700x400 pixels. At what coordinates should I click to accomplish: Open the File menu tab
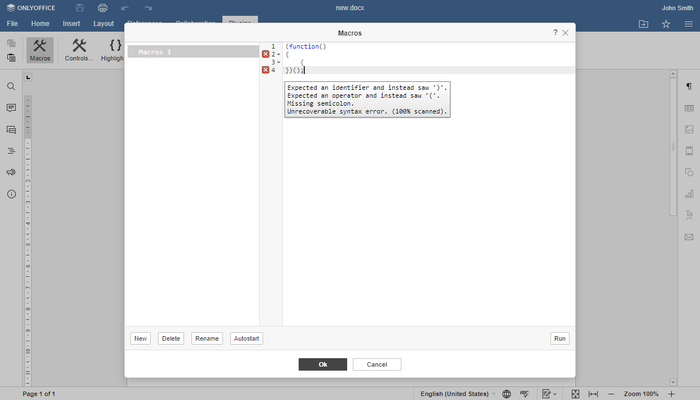coord(12,24)
